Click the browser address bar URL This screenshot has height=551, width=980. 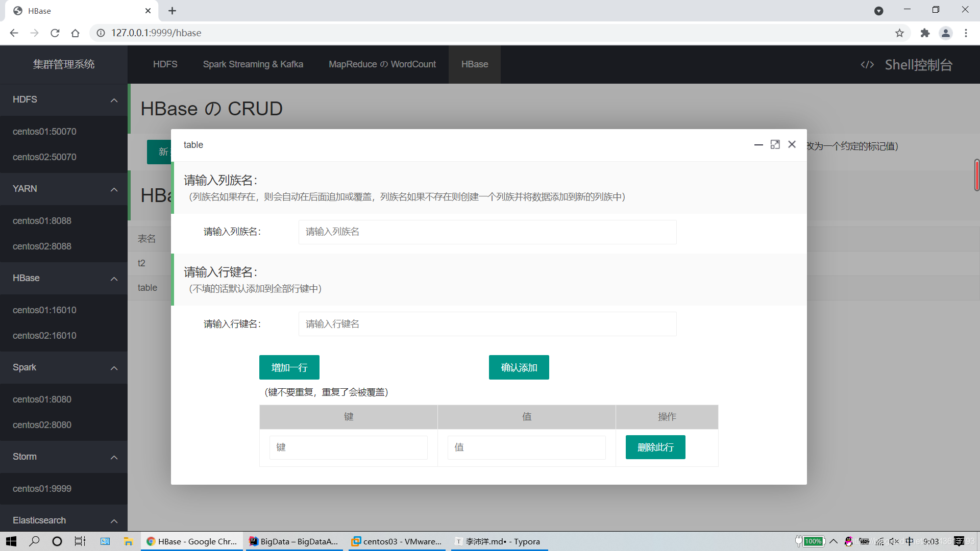(x=156, y=33)
